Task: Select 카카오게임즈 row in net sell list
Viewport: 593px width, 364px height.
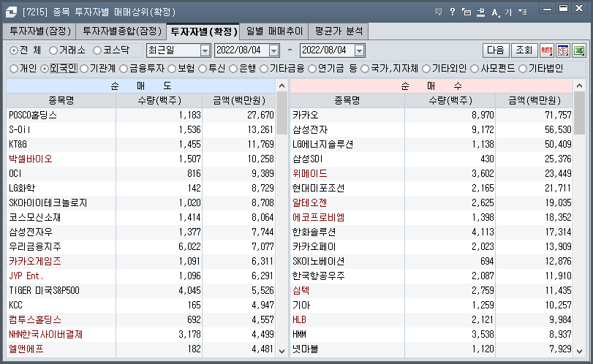Action: (140, 261)
